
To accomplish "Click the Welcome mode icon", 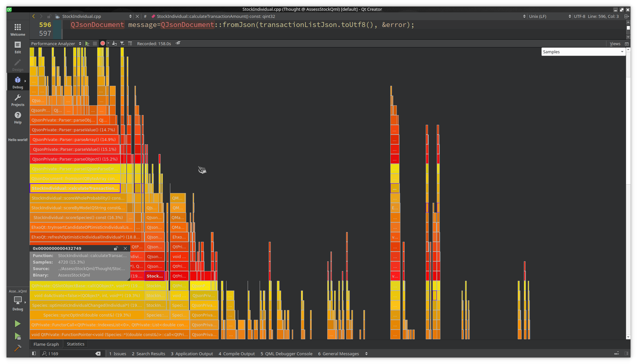I will [x=18, y=30].
